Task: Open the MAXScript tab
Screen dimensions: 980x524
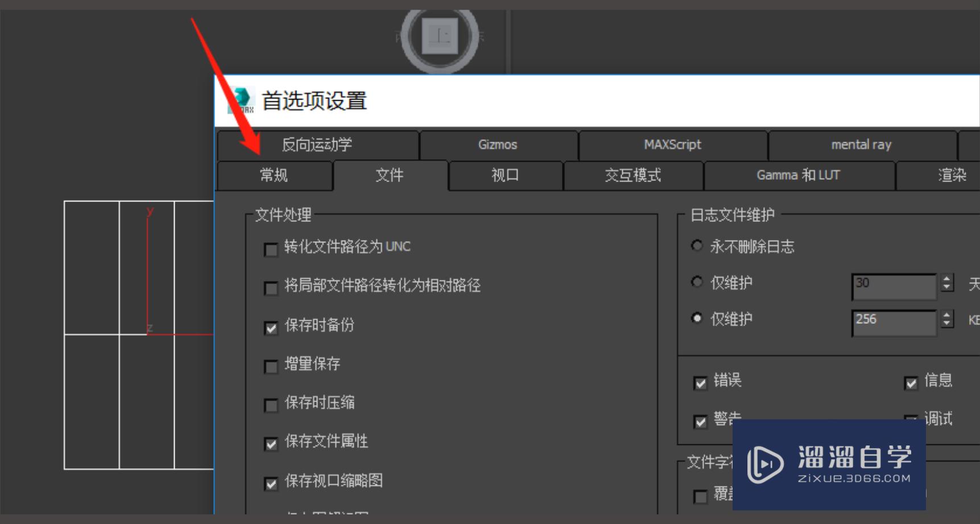Action: (672, 145)
